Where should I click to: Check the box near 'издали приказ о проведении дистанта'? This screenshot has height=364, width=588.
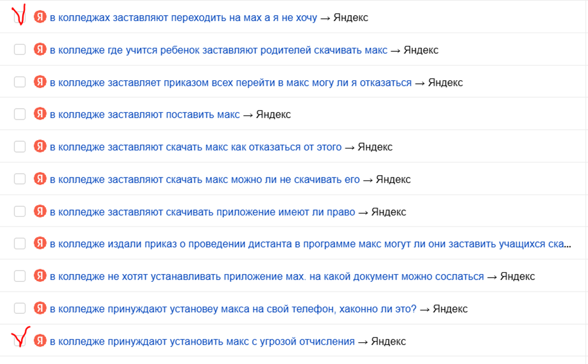(x=19, y=243)
